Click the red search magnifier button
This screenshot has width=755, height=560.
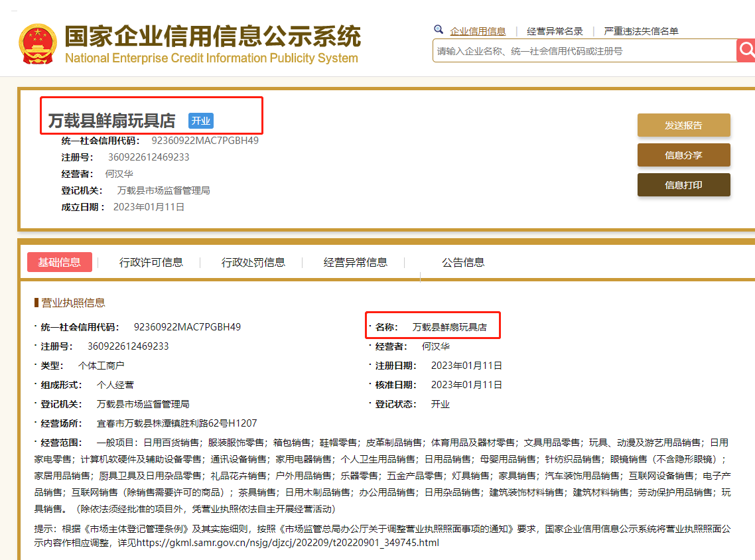point(746,50)
